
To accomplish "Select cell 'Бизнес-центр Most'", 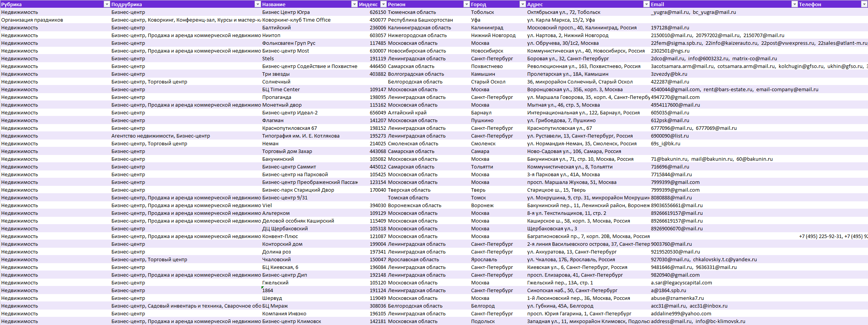I will 309,51.
